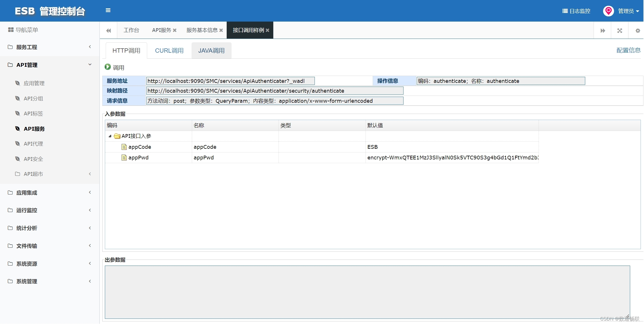
Task: Collapse the API接口入参 tree node
Action: point(110,136)
